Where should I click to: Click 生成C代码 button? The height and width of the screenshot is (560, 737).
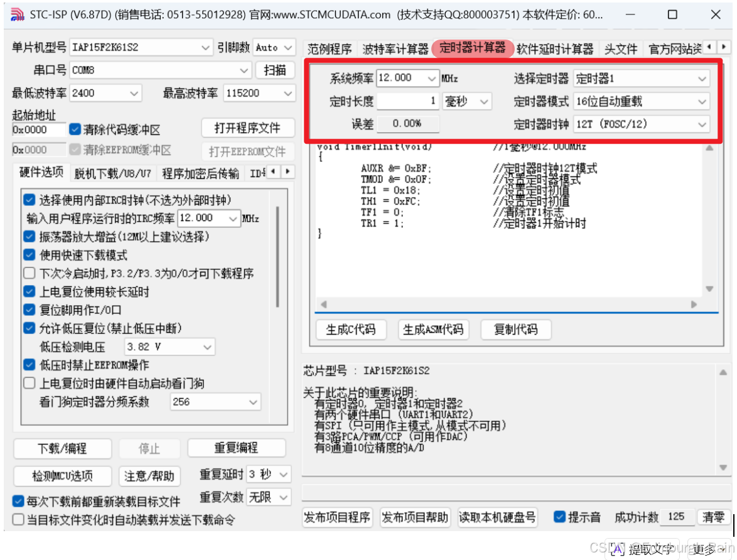pos(351,330)
